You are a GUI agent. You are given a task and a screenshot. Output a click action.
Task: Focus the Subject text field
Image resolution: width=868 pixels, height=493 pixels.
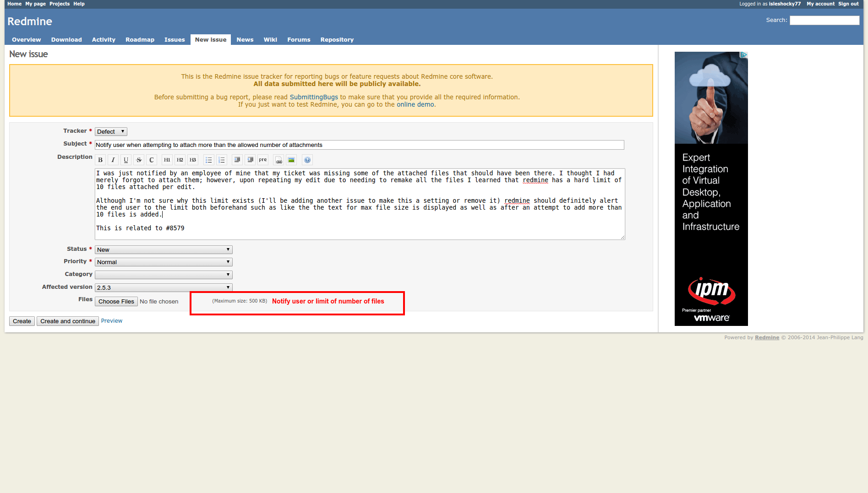pyautogui.click(x=360, y=145)
